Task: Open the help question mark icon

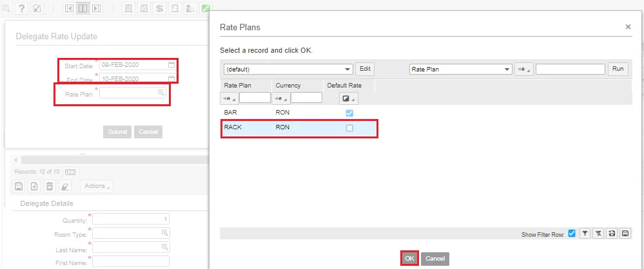Action: coord(22,8)
